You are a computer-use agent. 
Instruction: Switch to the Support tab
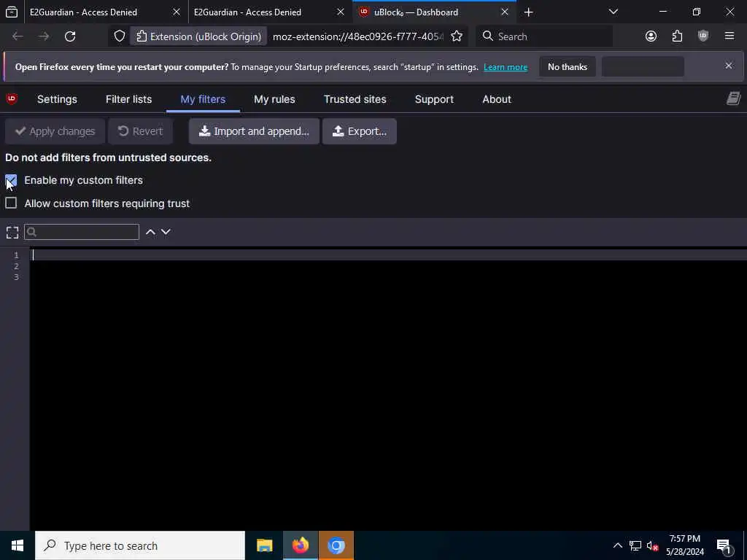click(x=434, y=99)
